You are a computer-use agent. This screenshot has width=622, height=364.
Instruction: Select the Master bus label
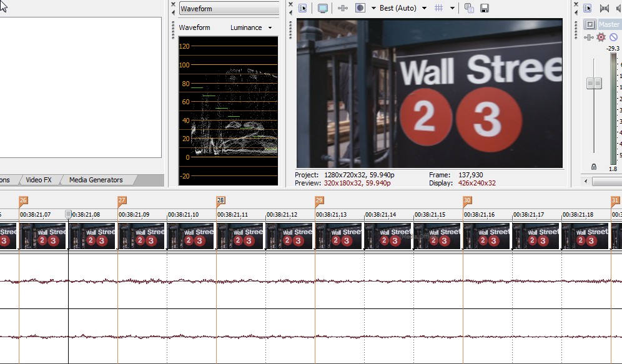609,24
